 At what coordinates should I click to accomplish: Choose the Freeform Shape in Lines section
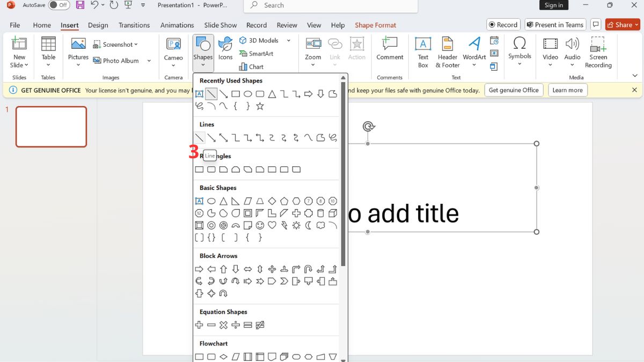320,138
